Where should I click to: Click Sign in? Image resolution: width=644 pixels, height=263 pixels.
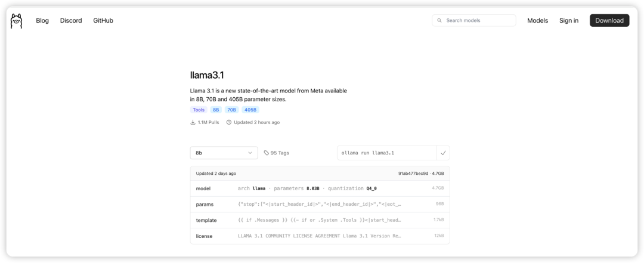(569, 20)
